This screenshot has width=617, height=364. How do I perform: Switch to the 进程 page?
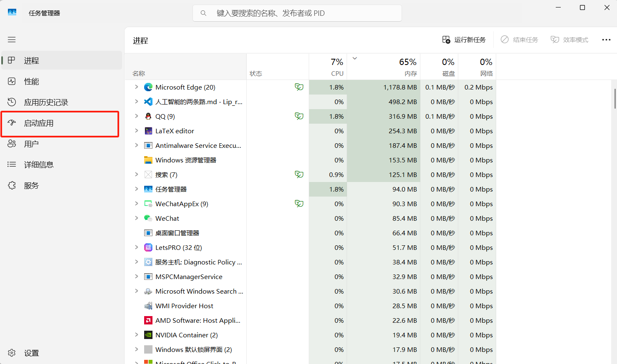62,60
